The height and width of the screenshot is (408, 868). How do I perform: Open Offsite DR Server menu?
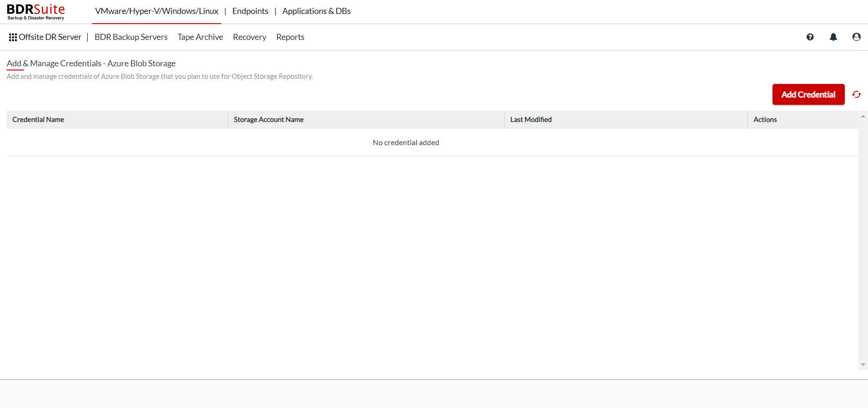[50, 37]
